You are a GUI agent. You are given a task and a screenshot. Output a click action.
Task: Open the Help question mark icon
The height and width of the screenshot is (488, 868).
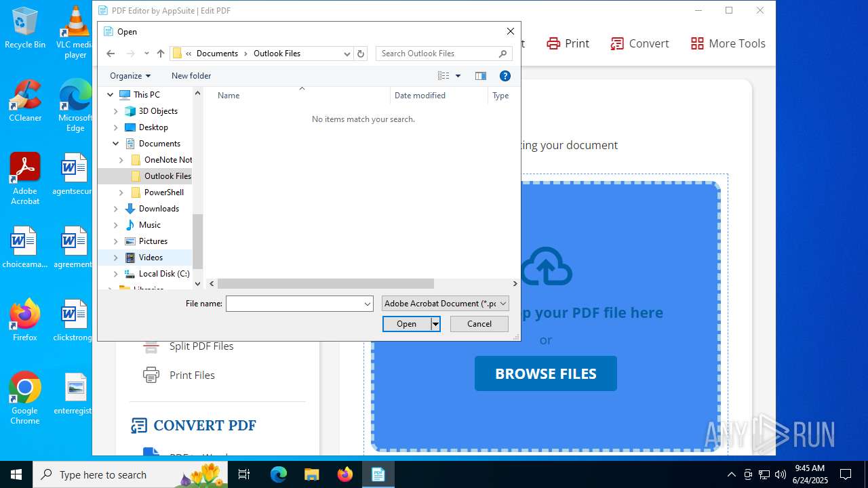point(505,76)
